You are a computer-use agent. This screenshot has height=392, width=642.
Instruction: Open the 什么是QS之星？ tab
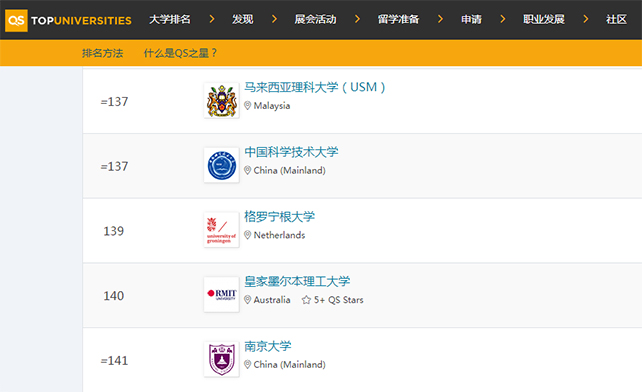pos(180,53)
